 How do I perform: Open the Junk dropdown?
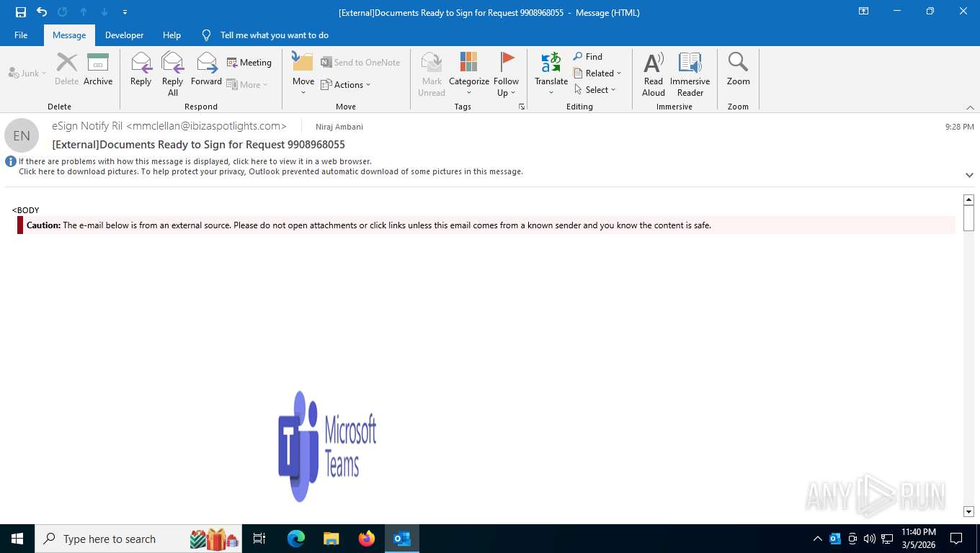(x=27, y=73)
